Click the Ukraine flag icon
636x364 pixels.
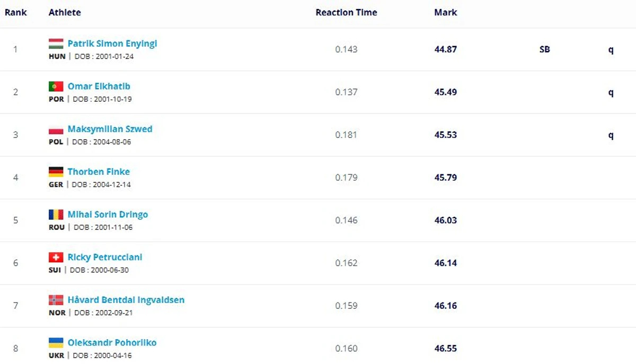56,343
